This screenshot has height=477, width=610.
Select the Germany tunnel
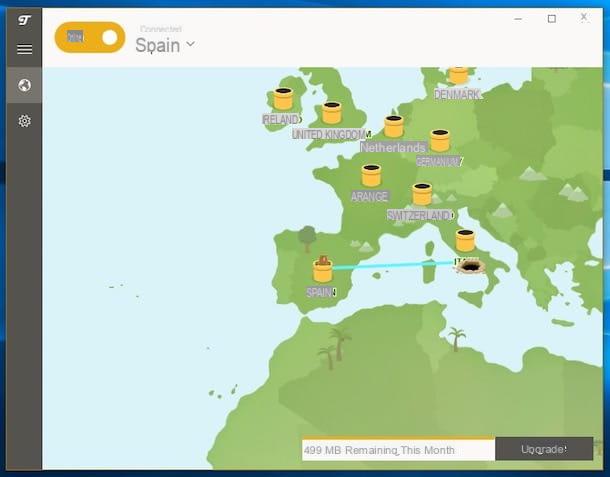(440, 140)
